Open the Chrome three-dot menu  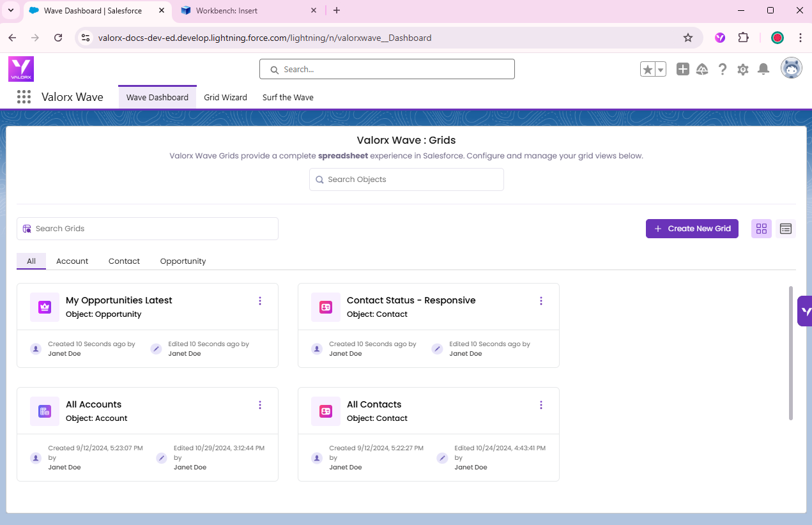tap(801, 38)
